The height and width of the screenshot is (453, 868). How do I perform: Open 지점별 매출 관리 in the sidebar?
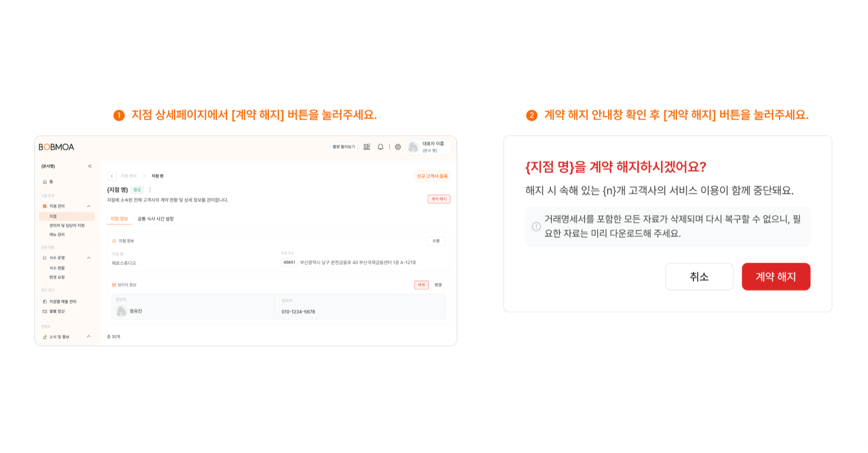(60, 301)
